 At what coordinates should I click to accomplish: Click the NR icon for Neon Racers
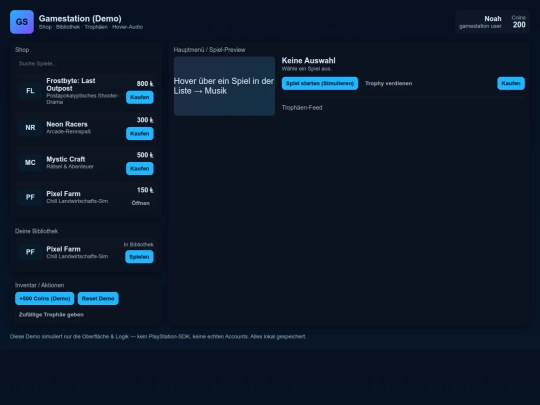(30, 127)
